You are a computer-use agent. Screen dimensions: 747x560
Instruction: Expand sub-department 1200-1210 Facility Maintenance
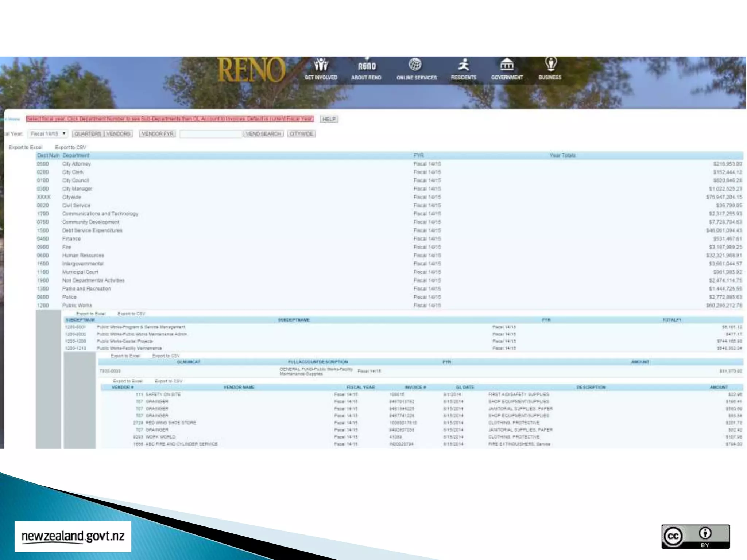point(75,348)
